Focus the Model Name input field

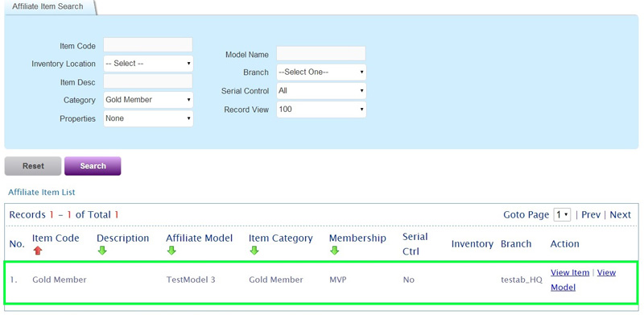click(320, 53)
